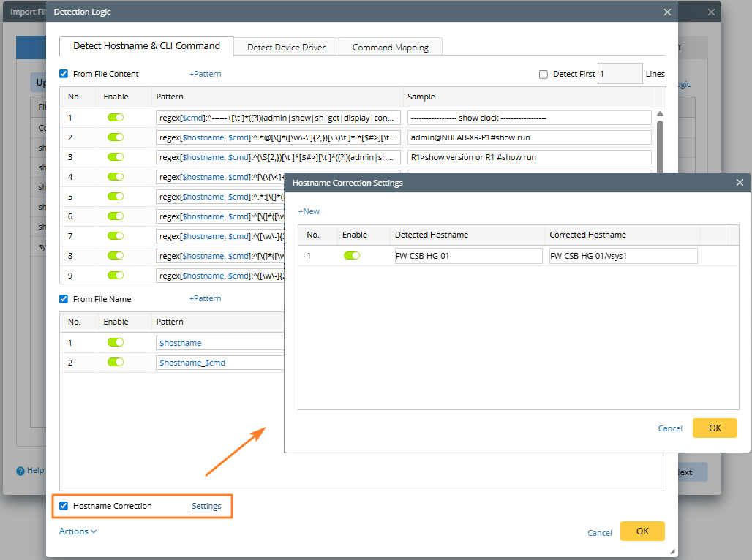Open Hostname Correction Settings link
This screenshot has height=560, width=752.
206,506
